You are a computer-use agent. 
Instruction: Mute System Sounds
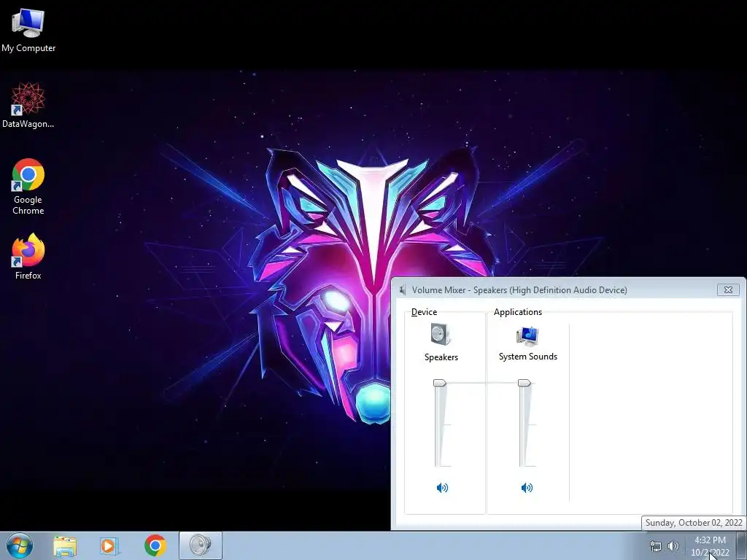pos(527,488)
